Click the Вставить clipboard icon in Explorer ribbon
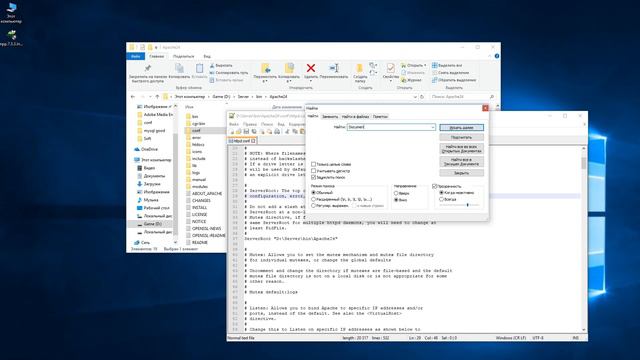The image size is (640, 360). (199, 69)
